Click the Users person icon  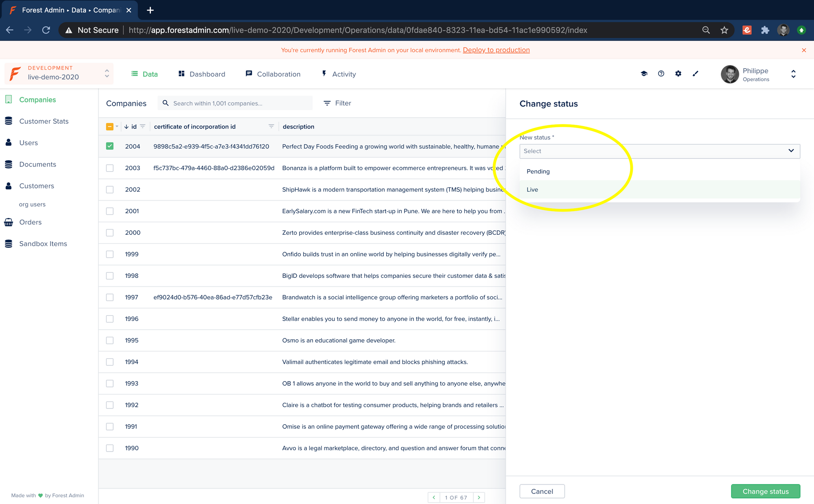[9, 142]
